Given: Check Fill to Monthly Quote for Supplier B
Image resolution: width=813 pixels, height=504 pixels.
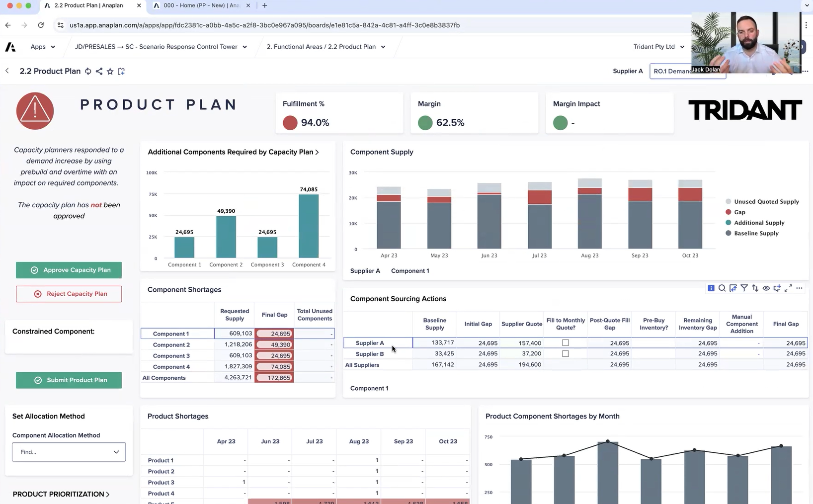Looking at the screenshot, I should (565, 354).
